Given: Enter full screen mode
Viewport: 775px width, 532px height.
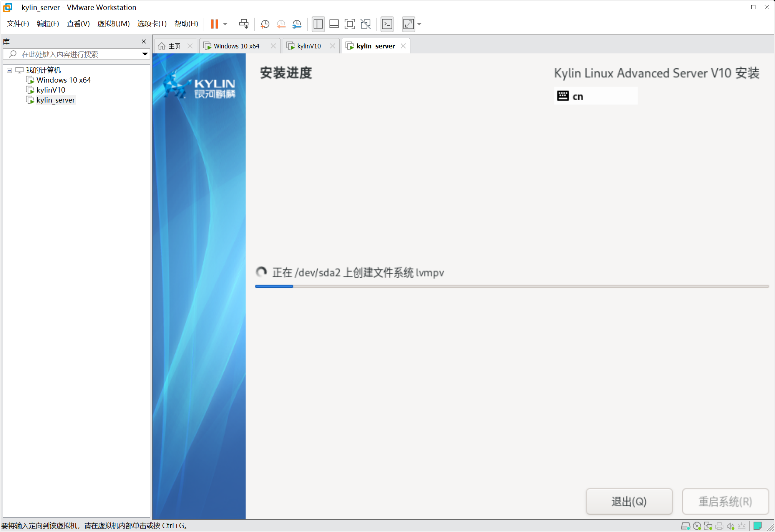Looking at the screenshot, I should pyautogui.click(x=350, y=24).
